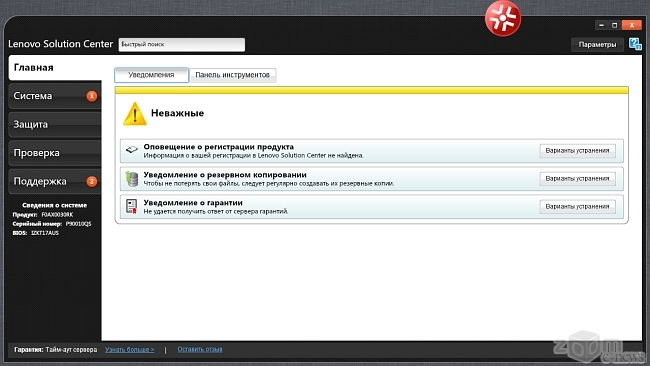The width and height of the screenshot is (650, 366).
Task: Select the Уведомления tab
Action: [151, 75]
